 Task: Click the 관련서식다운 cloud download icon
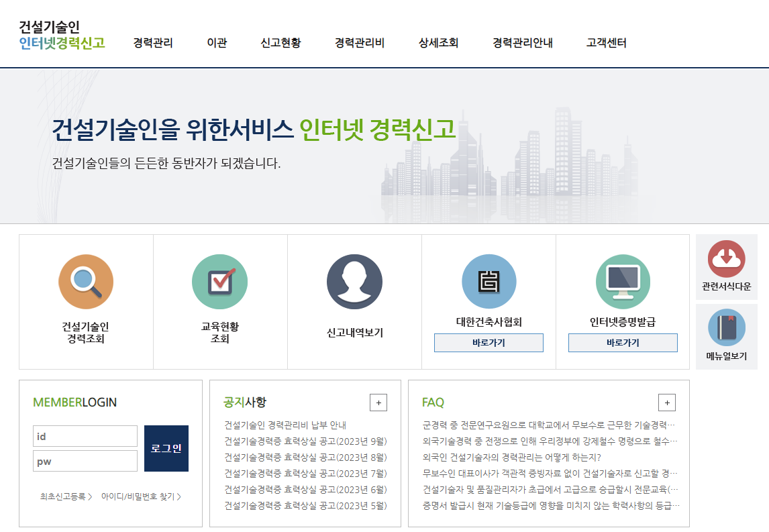tap(726, 258)
